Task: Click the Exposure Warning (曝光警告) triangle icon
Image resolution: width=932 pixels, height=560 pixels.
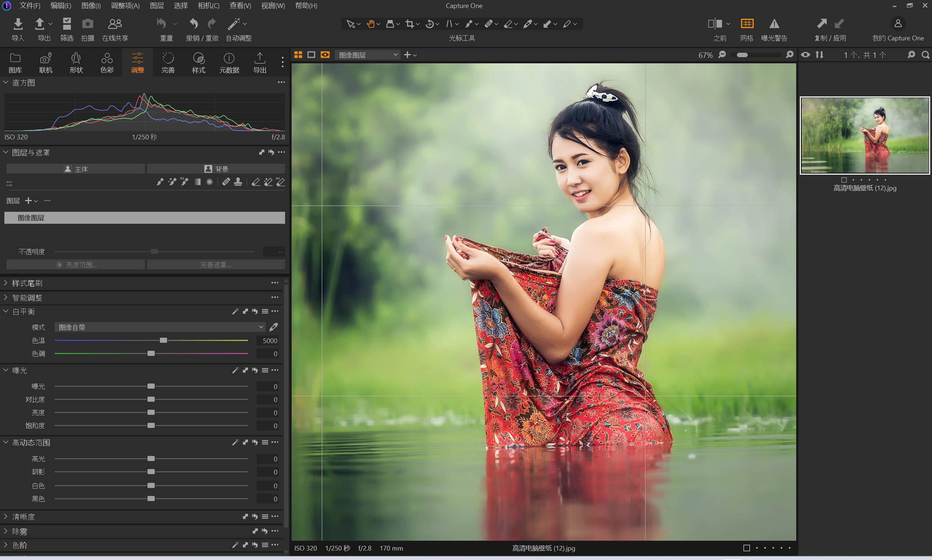Action: [774, 24]
